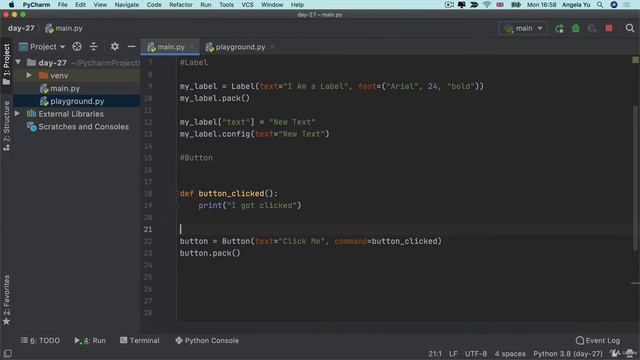Open the Python Console tool window
The image size is (640, 360).
[x=207, y=340]
